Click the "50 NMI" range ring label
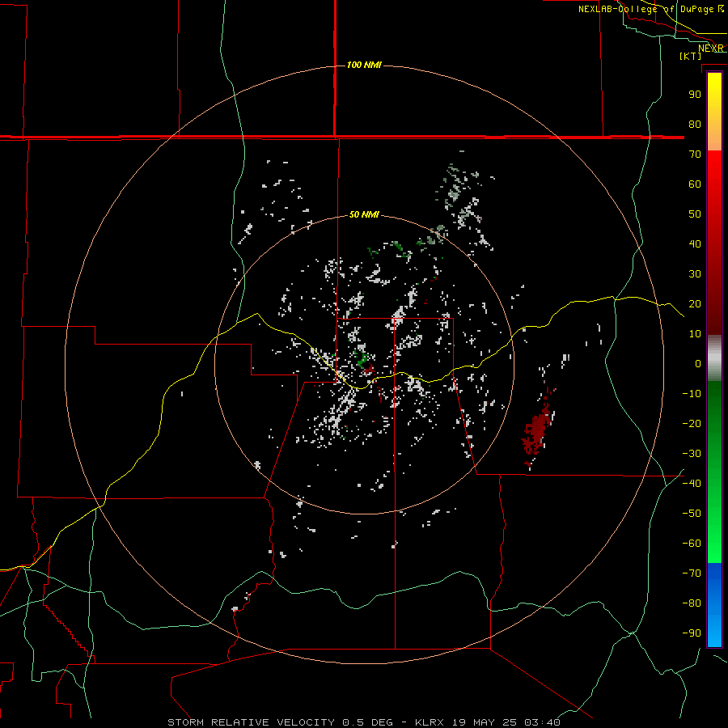Screen dimensions: 728x728 click(x=364, y=214)
